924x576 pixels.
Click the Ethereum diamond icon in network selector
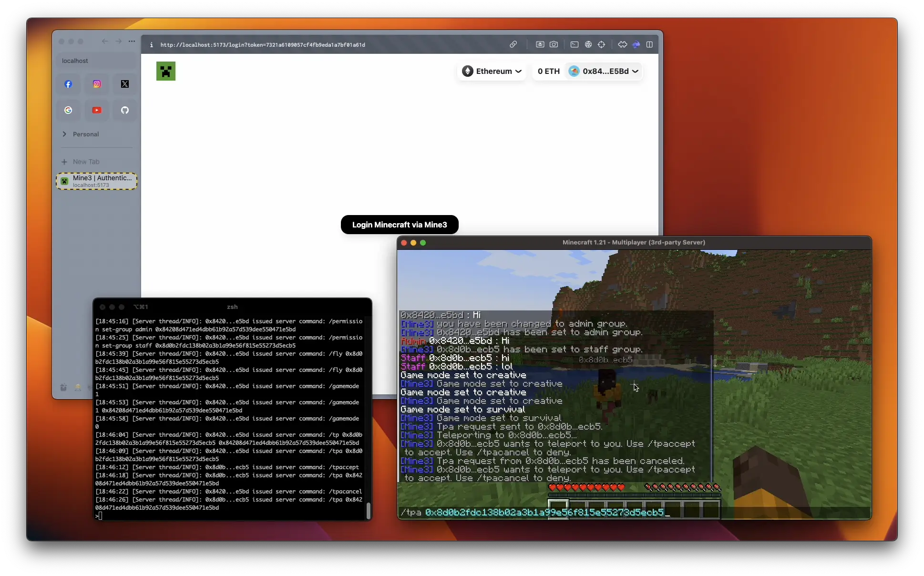(x=468, y=71)
